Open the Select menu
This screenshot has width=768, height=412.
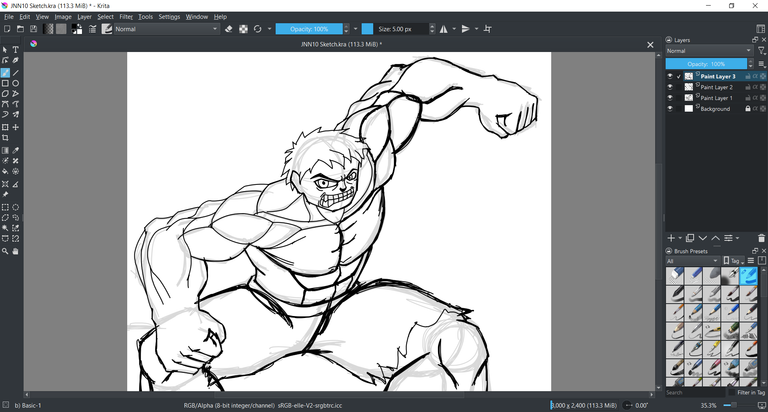point(105,17)
